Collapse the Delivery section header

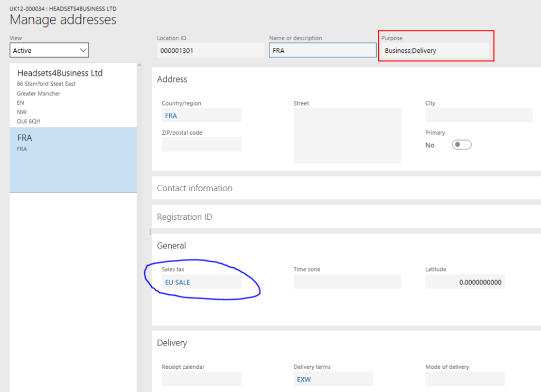pos(172,343)
